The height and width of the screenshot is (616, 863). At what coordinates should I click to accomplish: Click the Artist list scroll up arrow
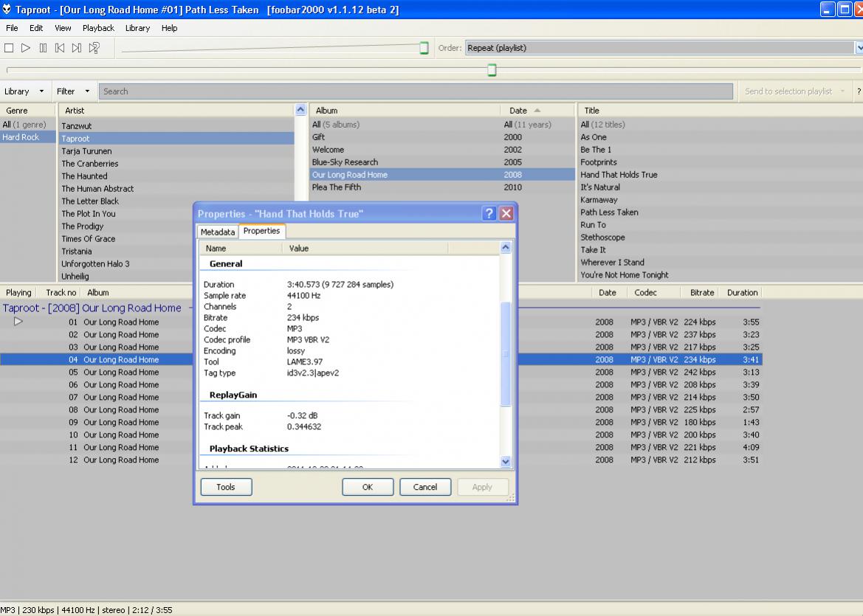click(300, 109)
